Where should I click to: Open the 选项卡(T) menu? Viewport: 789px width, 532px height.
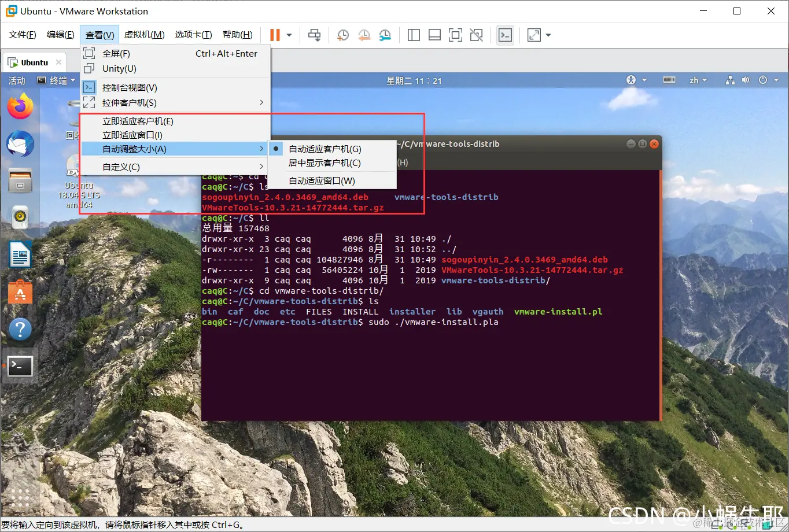tap(194, 35)
